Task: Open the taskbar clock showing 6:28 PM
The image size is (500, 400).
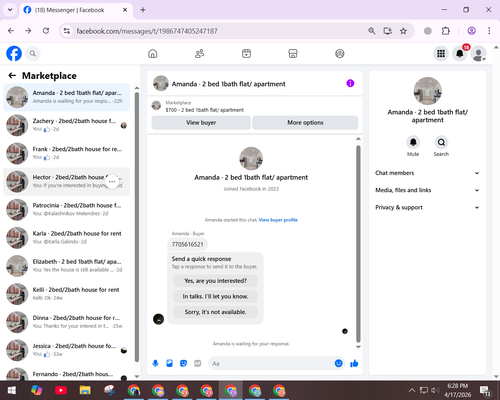Action: click(457, 390)
